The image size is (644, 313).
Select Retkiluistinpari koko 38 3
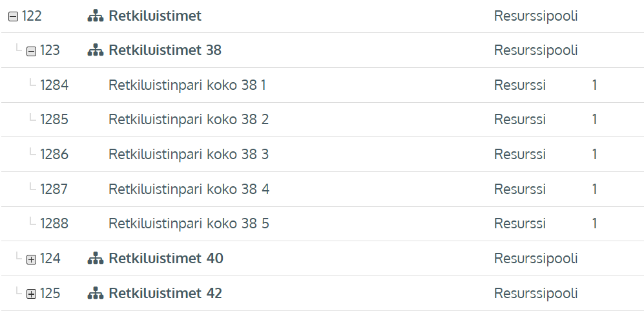click(x=189, y=155)
